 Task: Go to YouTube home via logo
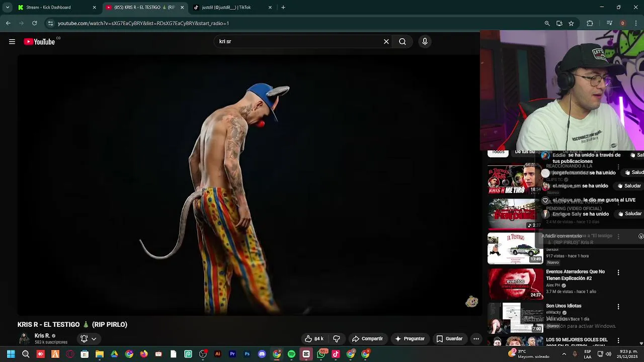click(39, 42)
